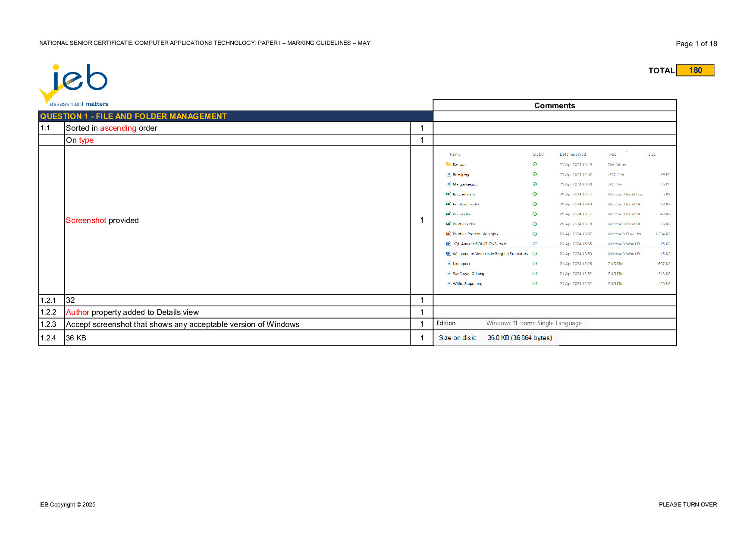Screen dimensions: 756x535
Task: Click the green status check for Product Presentation
Action: coord(535,234)
